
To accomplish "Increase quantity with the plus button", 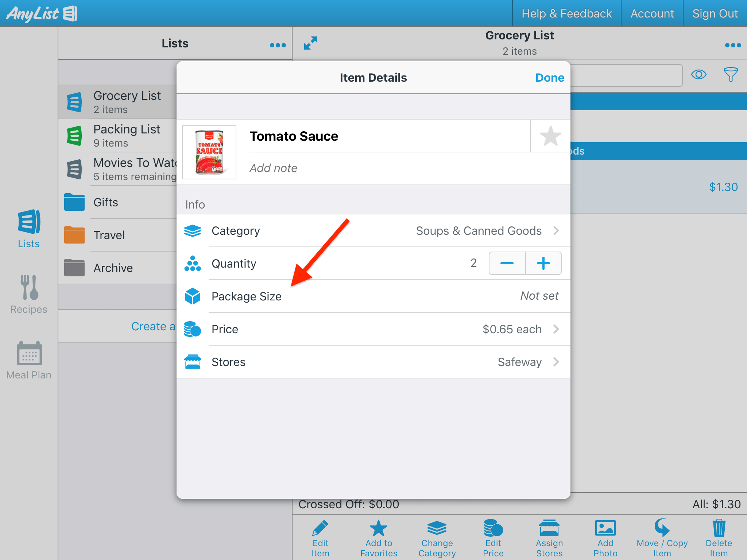I will 543,263.
